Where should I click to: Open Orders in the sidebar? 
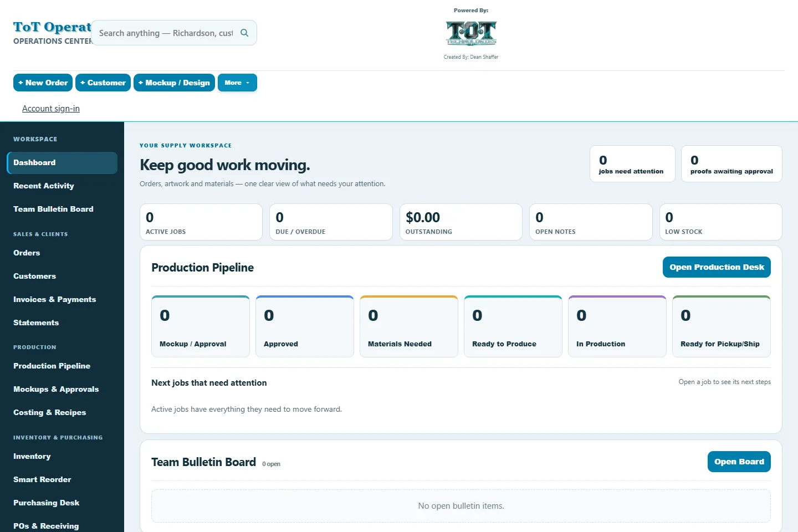pyautogui.click(x=62, y=253)
